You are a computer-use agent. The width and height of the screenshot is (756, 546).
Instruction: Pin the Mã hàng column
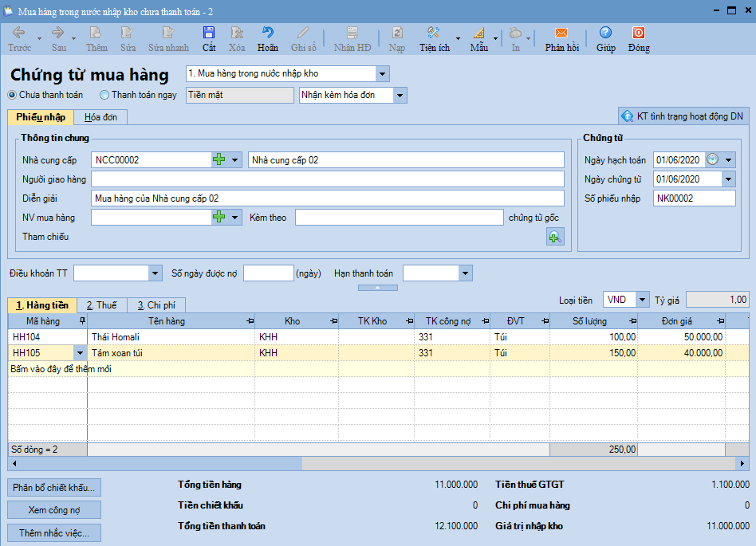tap(82, 320)
